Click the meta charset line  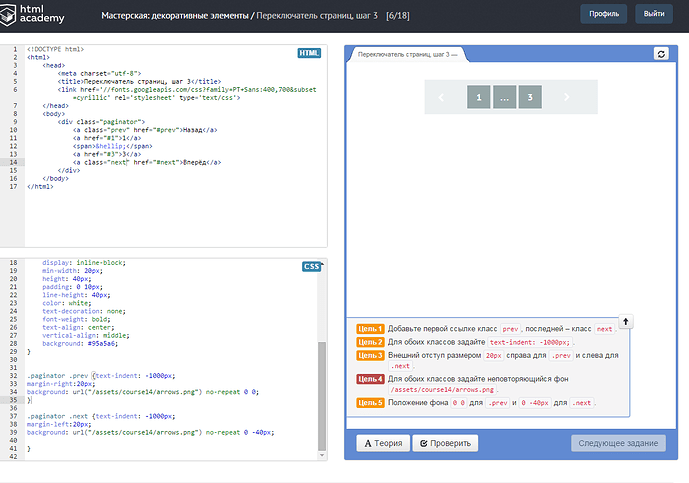tap(99, 73)
